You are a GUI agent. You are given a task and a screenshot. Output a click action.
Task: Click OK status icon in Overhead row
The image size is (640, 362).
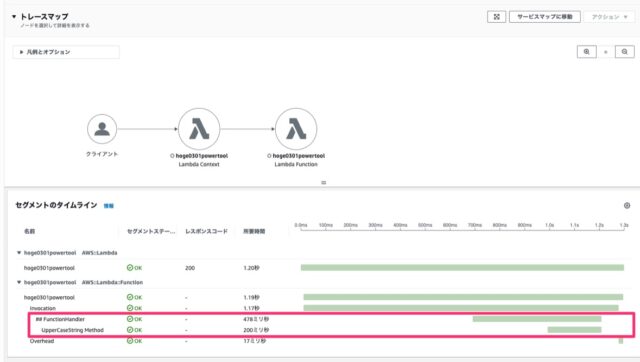tap(130, 341)
